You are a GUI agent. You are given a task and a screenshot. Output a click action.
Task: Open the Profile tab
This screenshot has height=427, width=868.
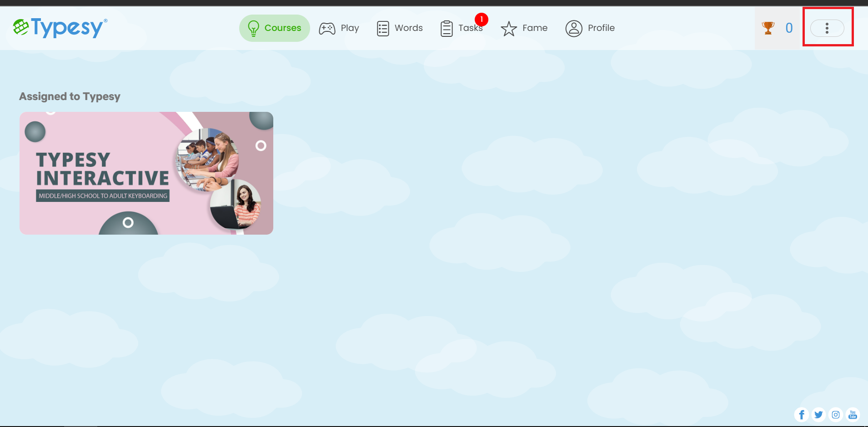[x=590, y=28]
